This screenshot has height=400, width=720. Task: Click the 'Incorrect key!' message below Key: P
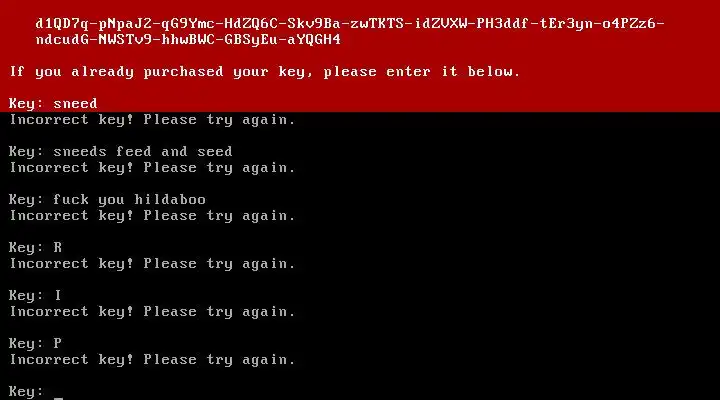[152, 360]
